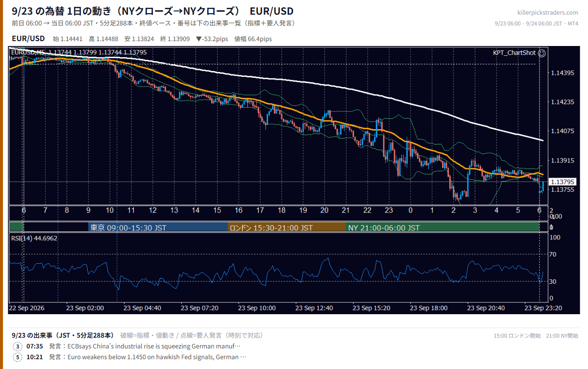Click hour label 18 on the hour axis
Viewport: 588px width, 369px height.
click(281, 210)
